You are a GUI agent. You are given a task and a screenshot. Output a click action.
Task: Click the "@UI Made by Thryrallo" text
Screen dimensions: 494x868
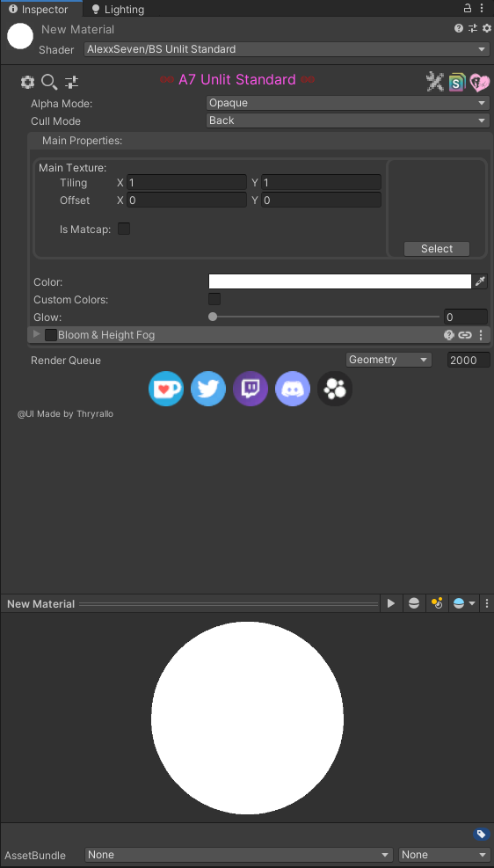65,413
